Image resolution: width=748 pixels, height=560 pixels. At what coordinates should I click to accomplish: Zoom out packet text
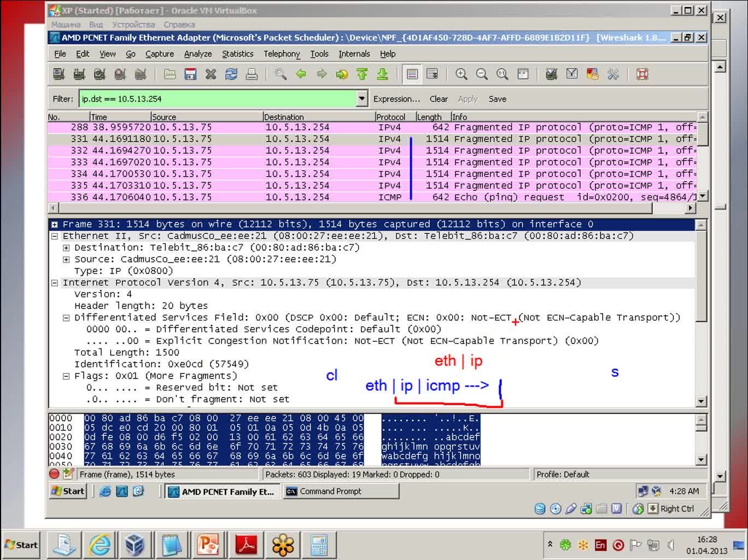pyautogui.click(x=482, y=74)
